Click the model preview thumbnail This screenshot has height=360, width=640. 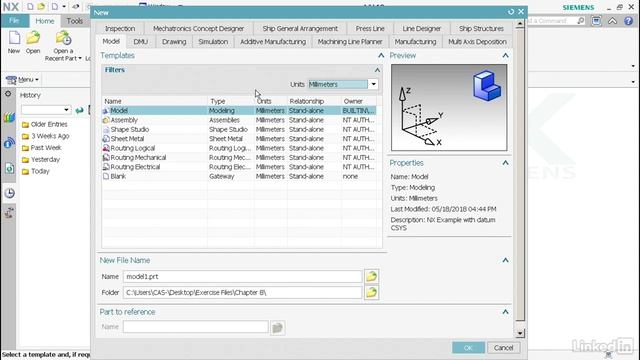point(449,107)
